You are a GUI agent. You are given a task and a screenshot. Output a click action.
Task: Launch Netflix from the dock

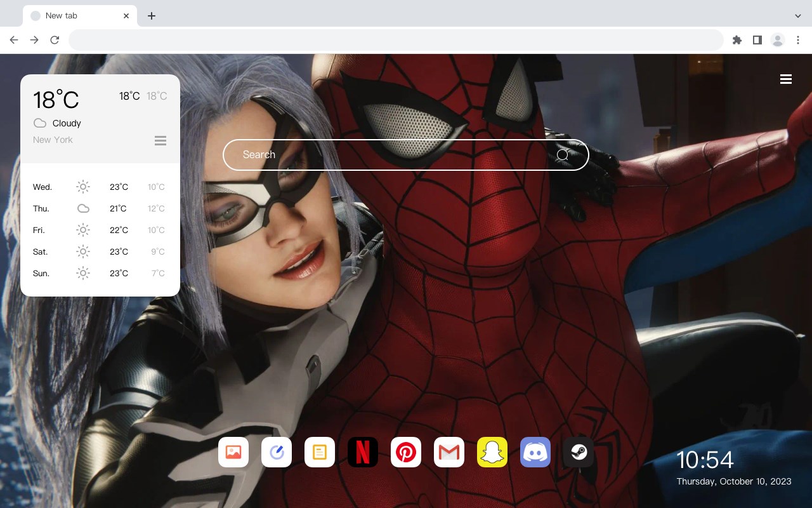coord(363,452)
